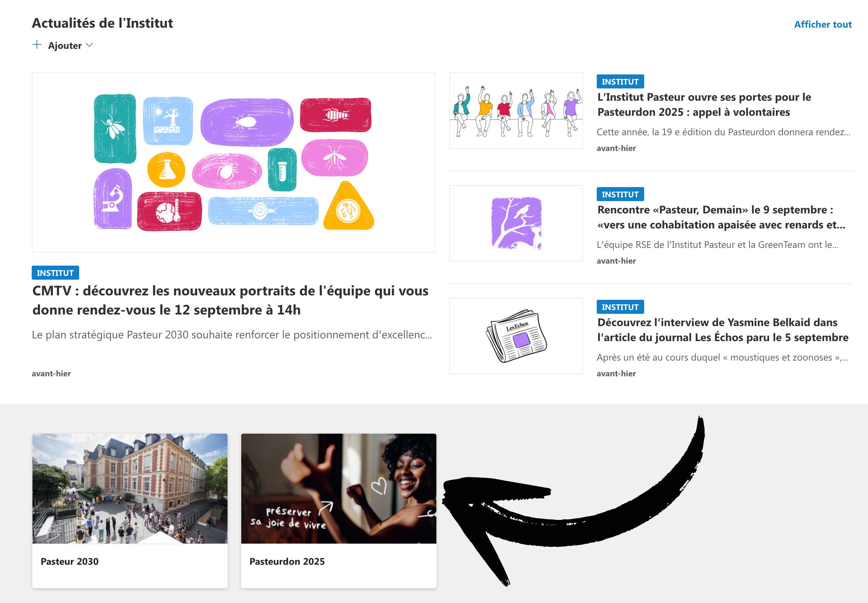Image resolution: width=868 pixels, height=603 pixels.
Task: Open the Afficher tout link
Action: click(823, 25)
